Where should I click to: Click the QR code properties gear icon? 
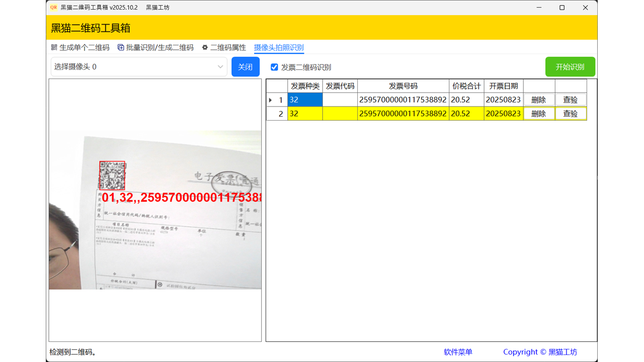point(205,48)
